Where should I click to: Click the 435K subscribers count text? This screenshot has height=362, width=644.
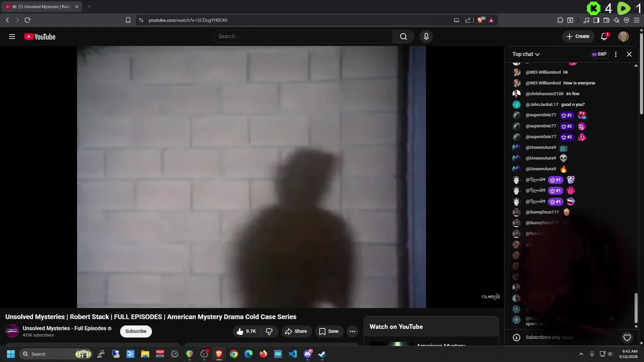tap(38, 335)
